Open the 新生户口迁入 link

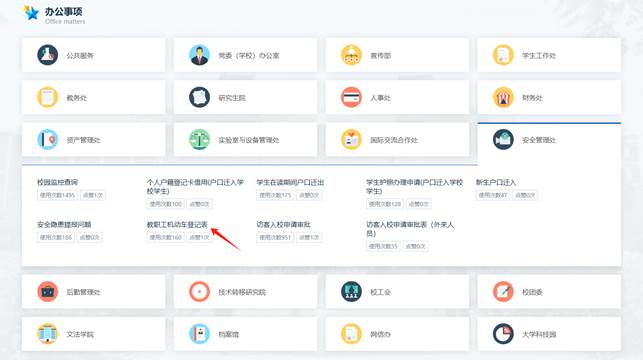coord(496,182)
